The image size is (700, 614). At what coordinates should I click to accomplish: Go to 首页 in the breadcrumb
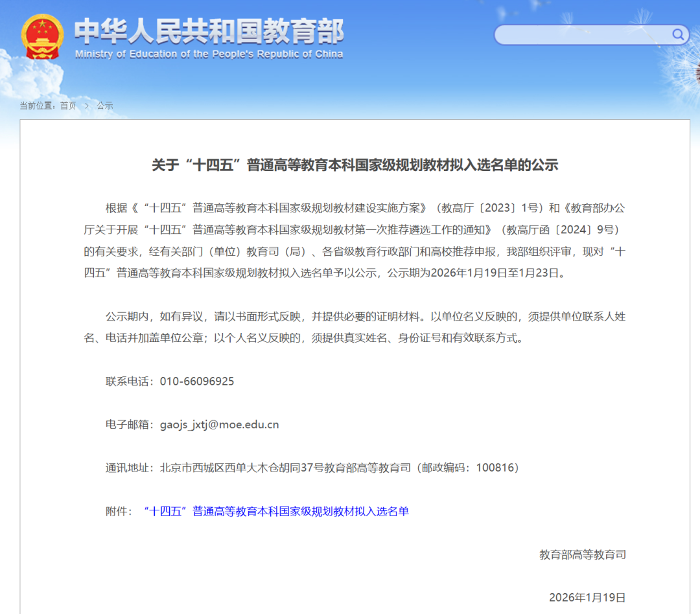coord(68,106)
